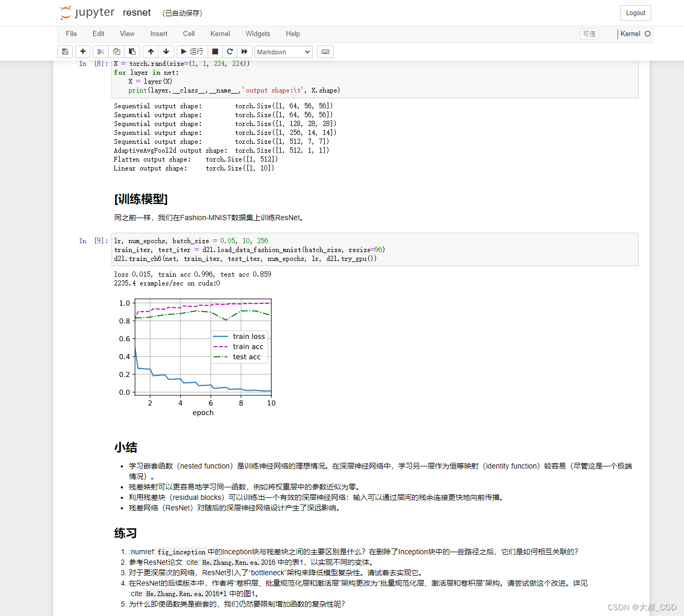Open the command palette keyboard icon

[325, 52]
